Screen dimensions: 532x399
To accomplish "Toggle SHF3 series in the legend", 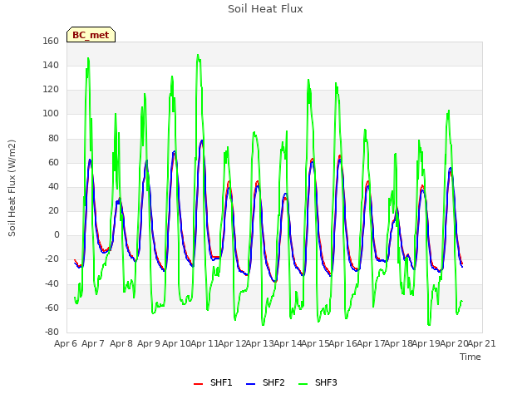I will click(x=318, y=382).
